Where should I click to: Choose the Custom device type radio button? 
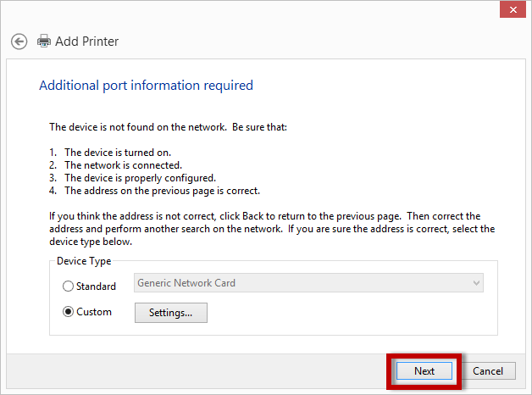(x=69, y=312)
